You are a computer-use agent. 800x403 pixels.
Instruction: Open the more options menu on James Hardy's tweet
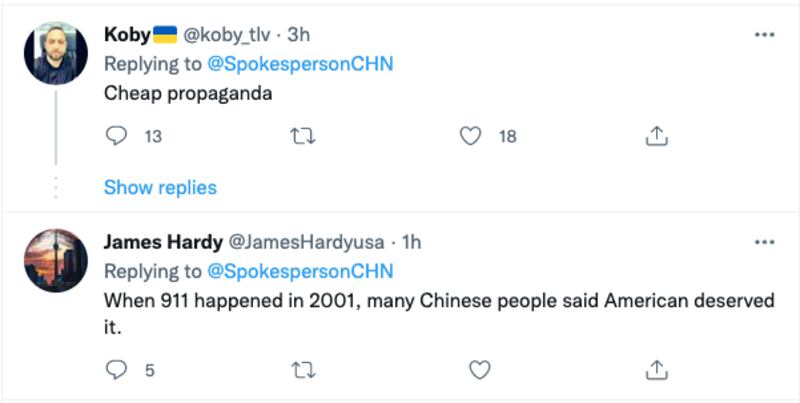[x=764, y=242]
